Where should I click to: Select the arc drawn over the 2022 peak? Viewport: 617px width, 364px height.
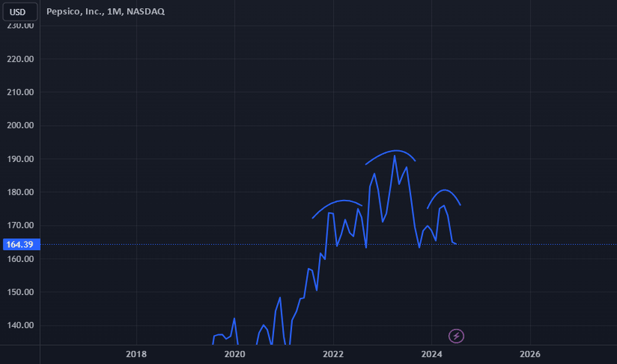pyautogui.click(x=344, y=201)
